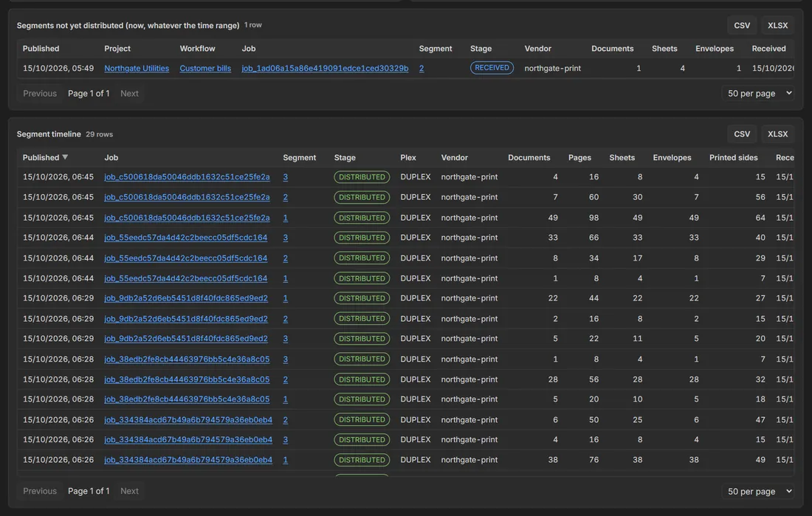Change Segment timeline 50 per page dropdown

[x=759, y=491]
